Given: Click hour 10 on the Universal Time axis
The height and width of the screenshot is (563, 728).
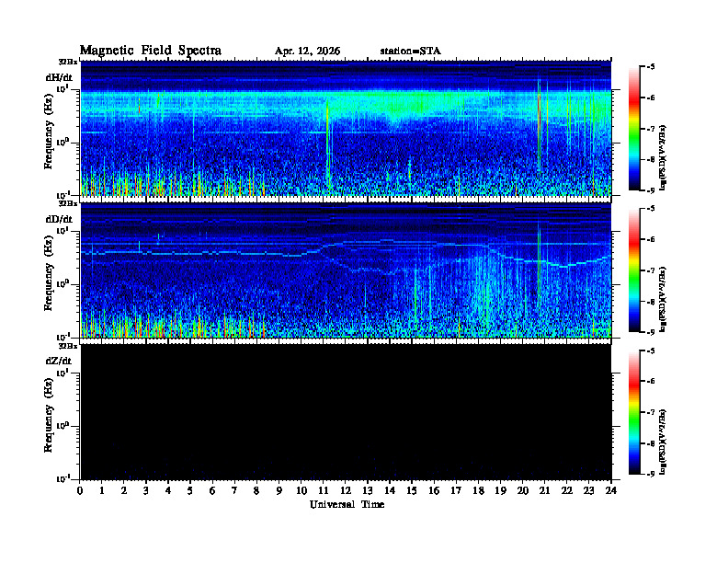Looking at the screenshot, I should (301, 490).
